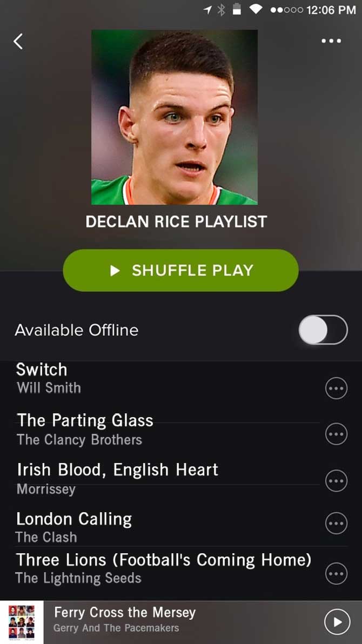Open the now playing album art thumbnail
Viewport: 362px width, 644px height.
(x=22, y=622)
